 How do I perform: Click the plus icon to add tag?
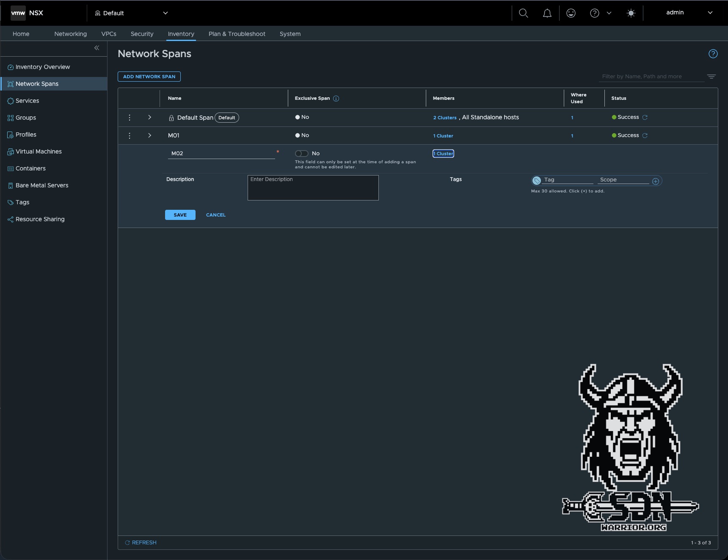pyautogui.click(x=656, y=181)
